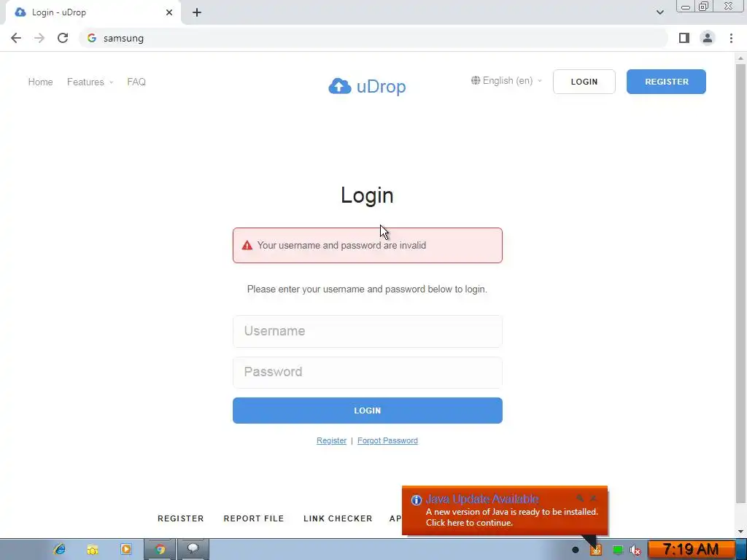Focus the address bar containing samsung
The image size is (747, 560).
tap(373, 38)
